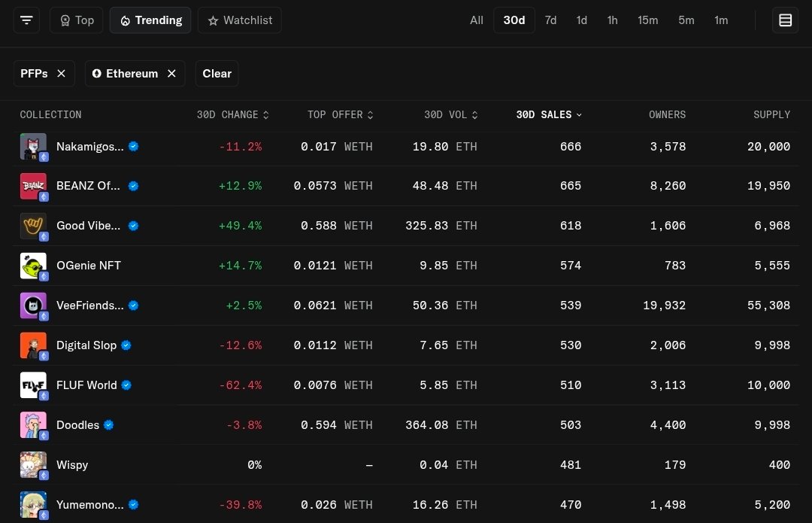The height and width of the screenshot is (523, 812).
Task: Select the 30d time range
Action: click(514, 20)
